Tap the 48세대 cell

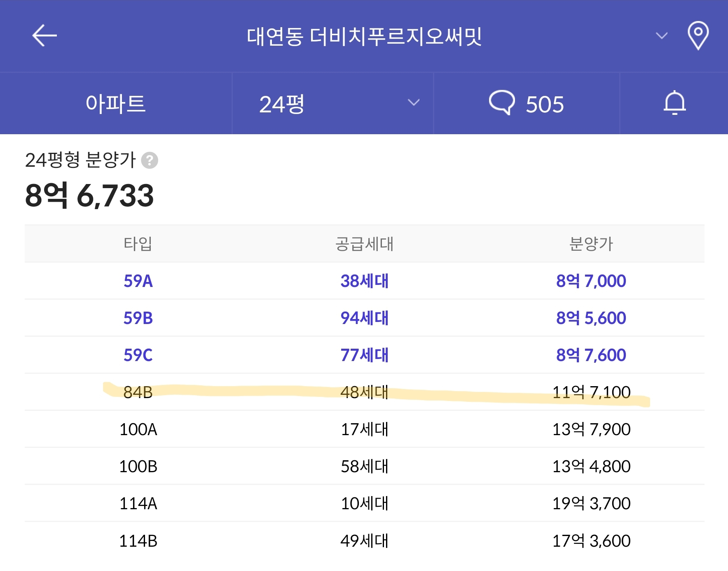pyautogui.click(x=365, y=392)
